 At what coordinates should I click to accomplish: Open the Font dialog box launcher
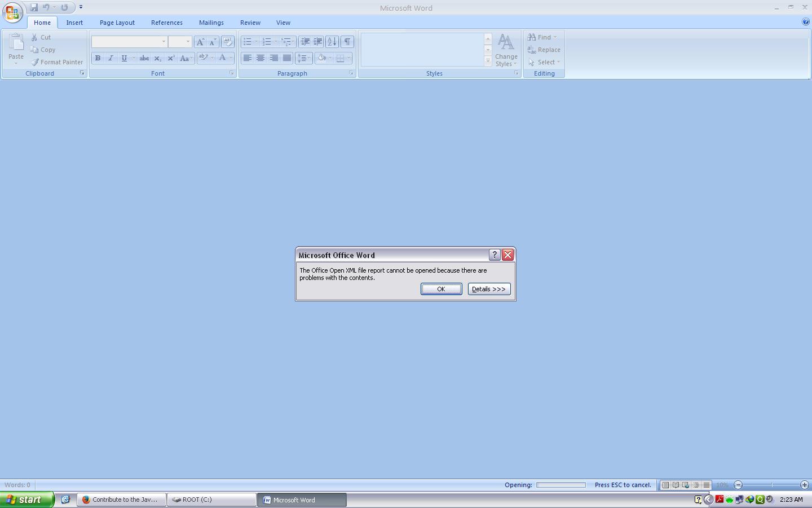pos(231,73)
